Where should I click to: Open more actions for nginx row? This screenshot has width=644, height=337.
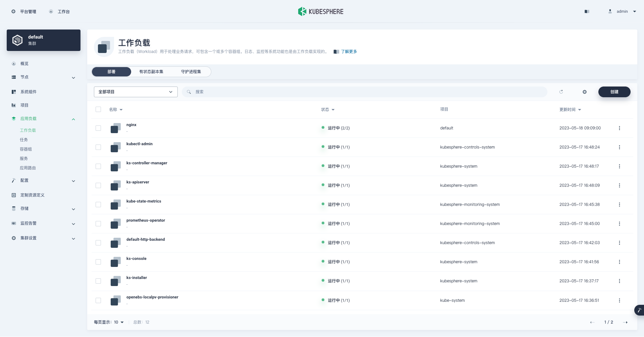coord(620,128)
